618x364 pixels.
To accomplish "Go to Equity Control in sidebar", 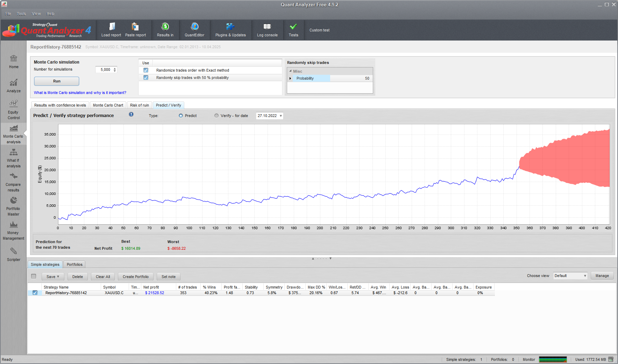I will 14,109.
